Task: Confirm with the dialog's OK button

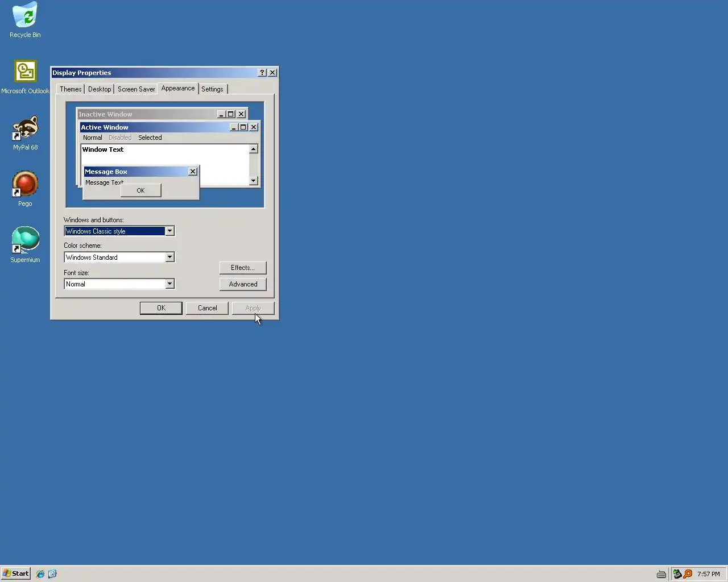Action: click(x=161, y=308)
